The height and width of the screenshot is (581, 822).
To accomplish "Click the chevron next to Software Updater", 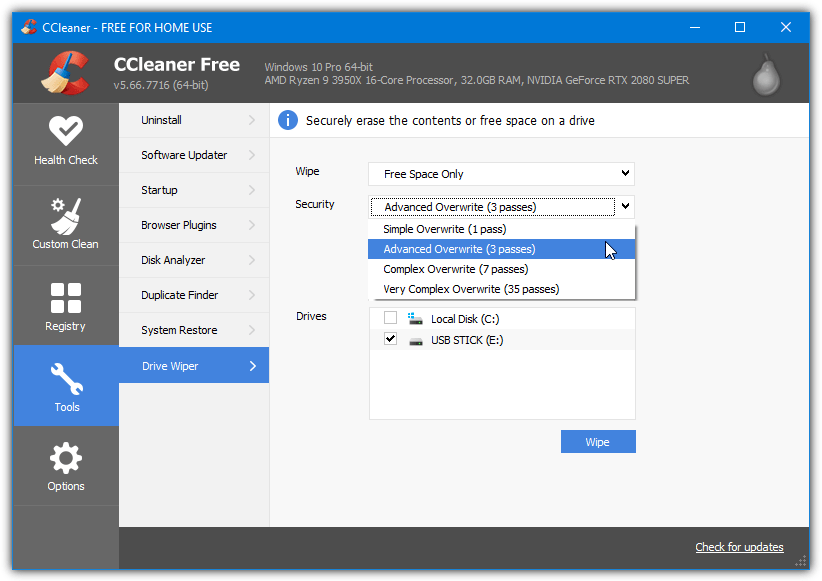I will [252, 155].
